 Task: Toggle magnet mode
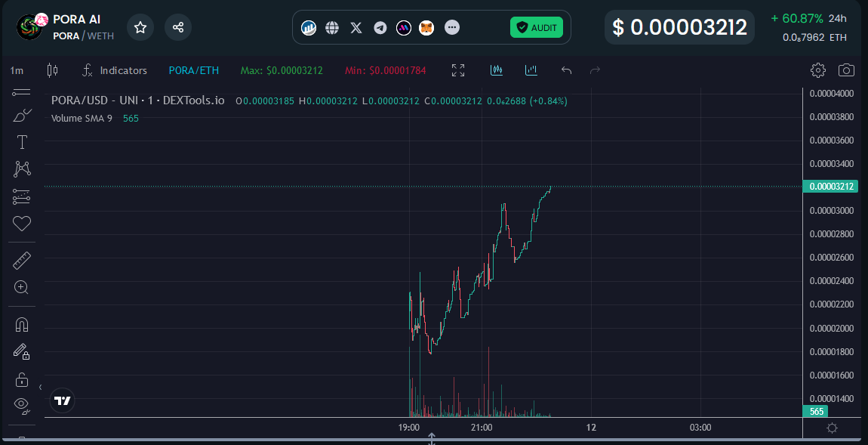pyautogui.click(x=22, y=325)
